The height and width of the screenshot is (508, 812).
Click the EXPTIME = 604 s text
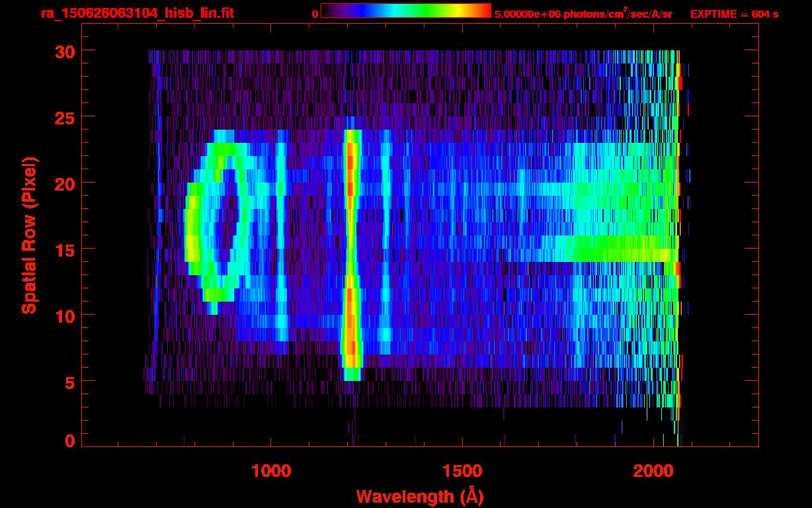click(734, 14)
